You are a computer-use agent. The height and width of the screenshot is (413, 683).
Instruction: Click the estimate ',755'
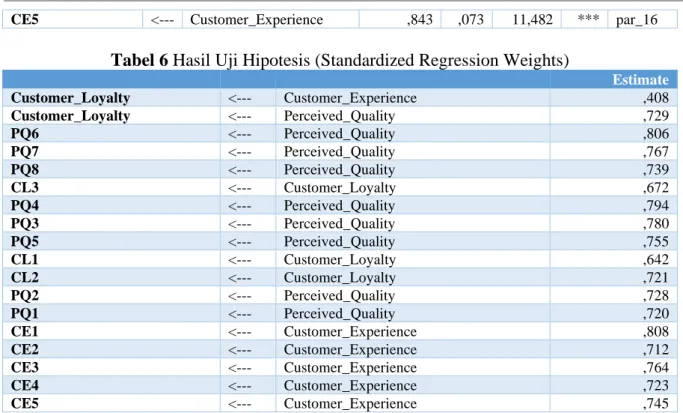pyautogui.click(x=656, y=241)
